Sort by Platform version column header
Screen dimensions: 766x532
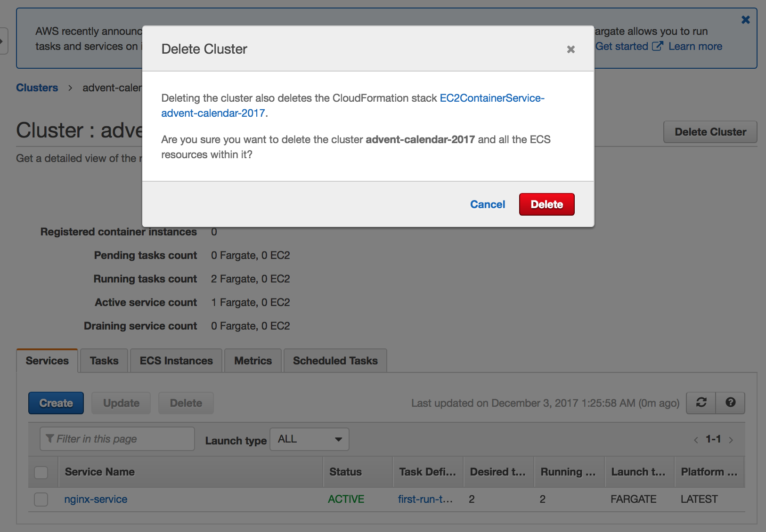[x=709, y=472]
